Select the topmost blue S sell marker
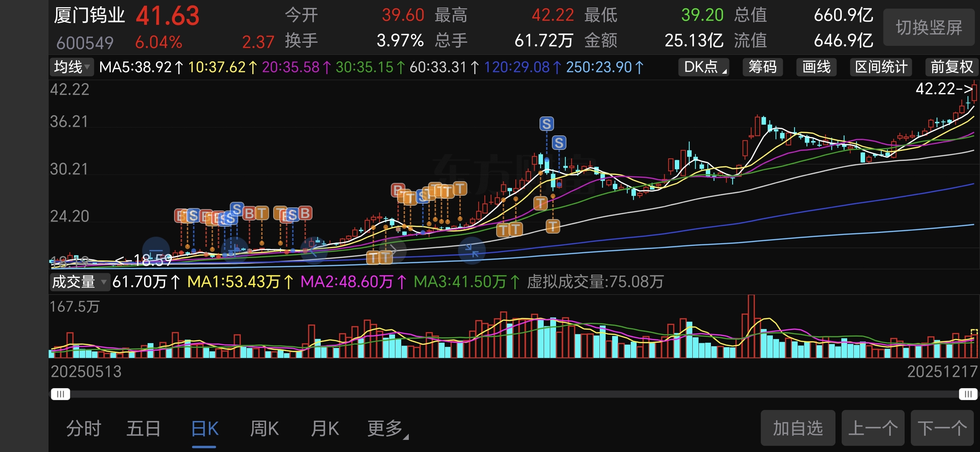 (x=546, y=124)
